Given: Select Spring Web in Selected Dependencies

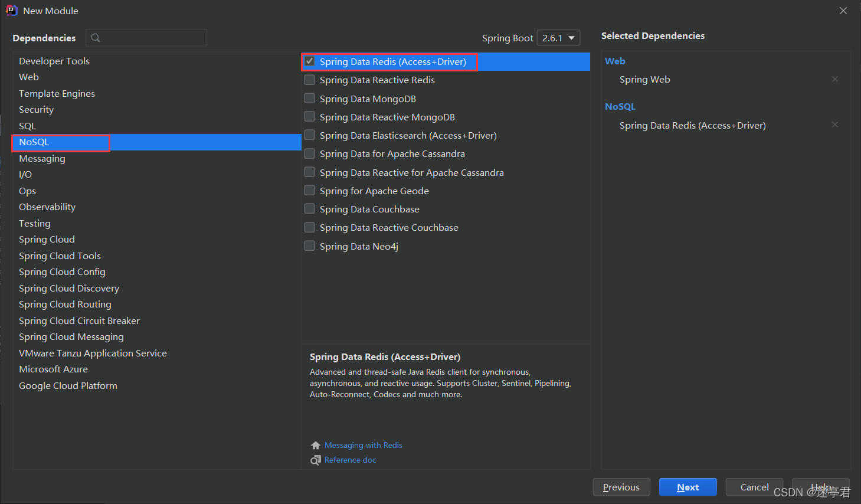Looking at the screenshot, I should [644, 79].
